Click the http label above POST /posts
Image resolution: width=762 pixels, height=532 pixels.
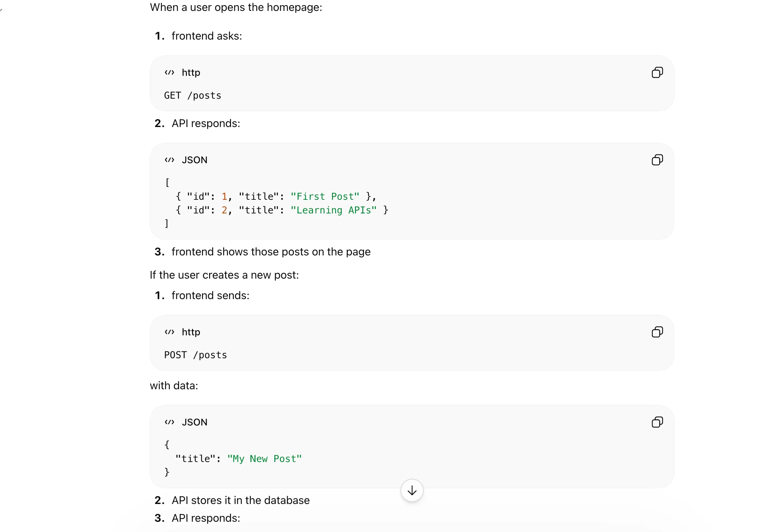(x=191, y=332)
